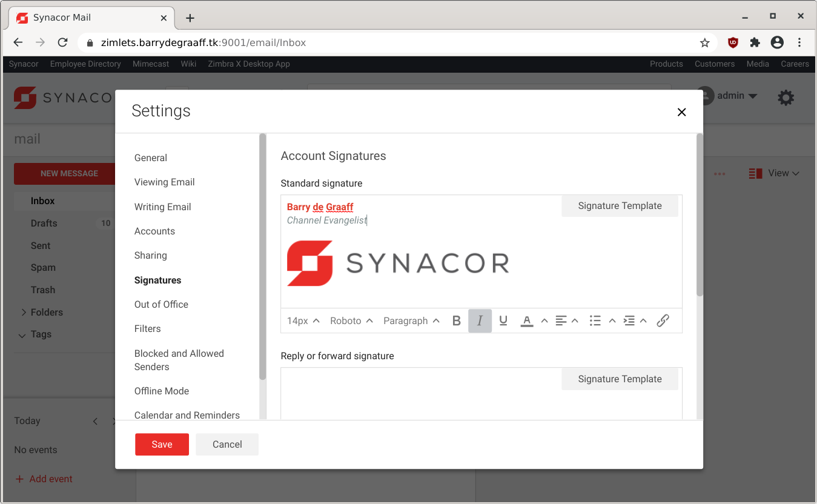Close the Settings dialog
Image resolution: width=817 pixels, height=504 pixels.
click(682, 112)
